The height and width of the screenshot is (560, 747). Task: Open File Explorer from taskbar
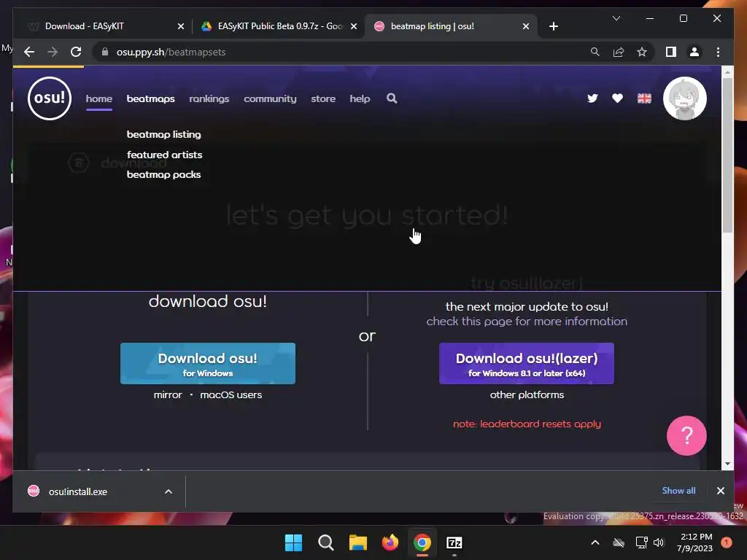coord(357,542)
